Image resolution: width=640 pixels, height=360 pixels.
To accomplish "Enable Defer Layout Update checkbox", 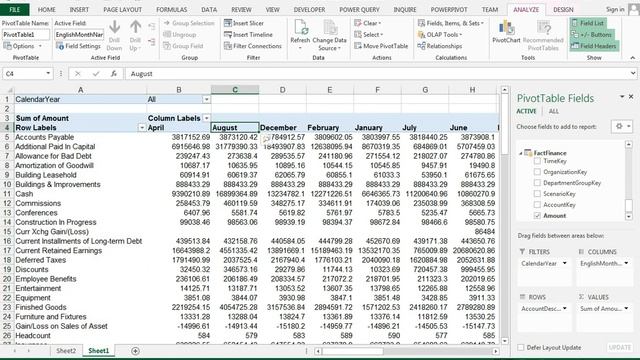I will coord(520,347).
